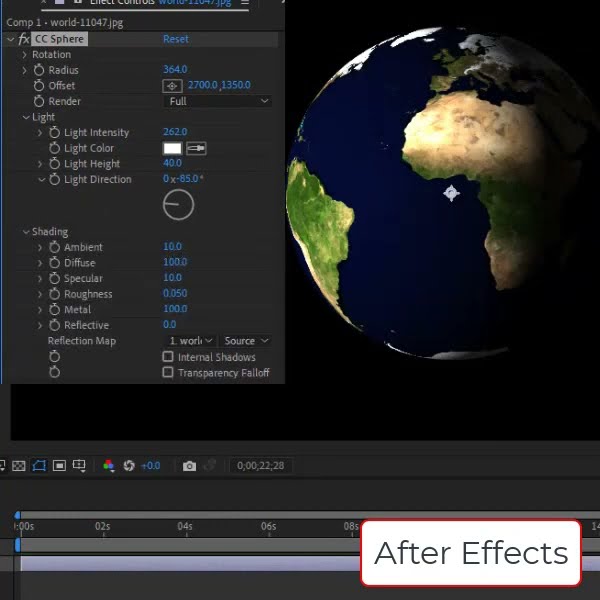
Task: Toggle stopwatch for Light Color
Action: click(54, 148)
